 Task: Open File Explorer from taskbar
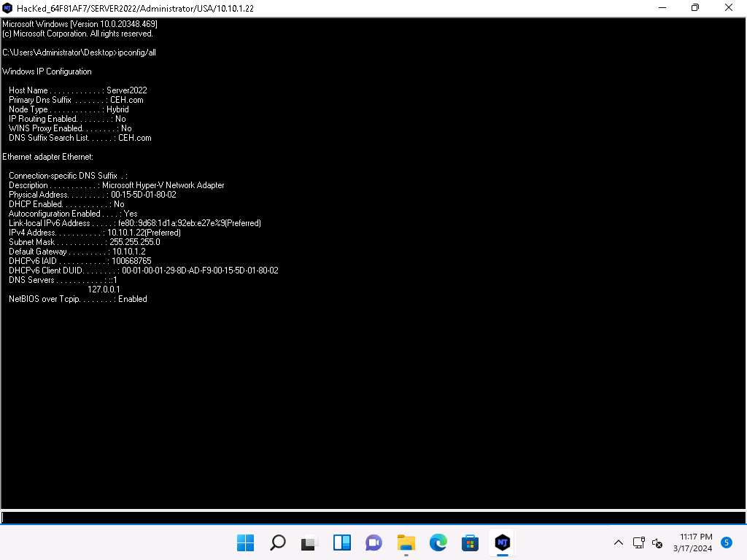click(x=406, y=542)
